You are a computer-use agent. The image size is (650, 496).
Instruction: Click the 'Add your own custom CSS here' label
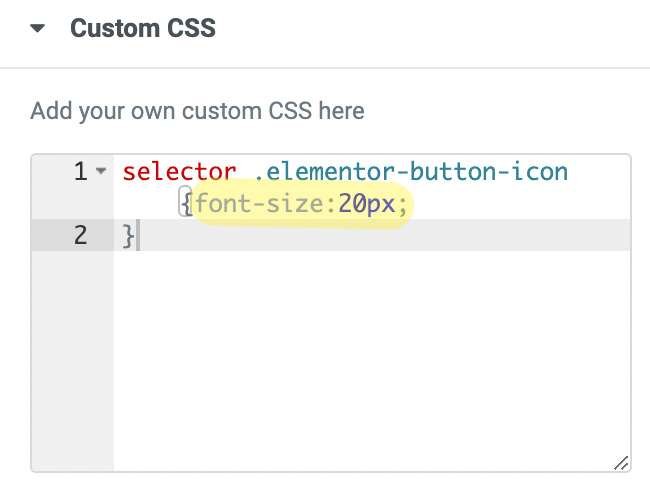(x=197, y=111)
